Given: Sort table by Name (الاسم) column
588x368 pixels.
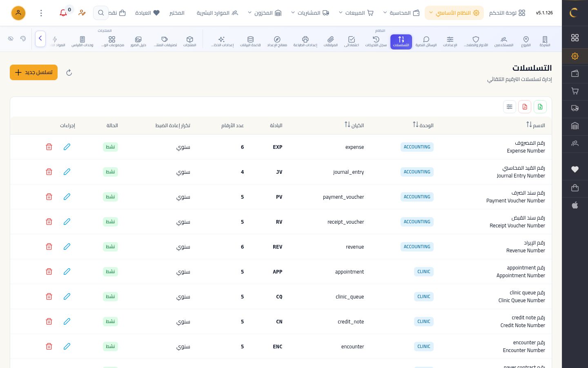Looking at the screenshot, I should [536, 125].
